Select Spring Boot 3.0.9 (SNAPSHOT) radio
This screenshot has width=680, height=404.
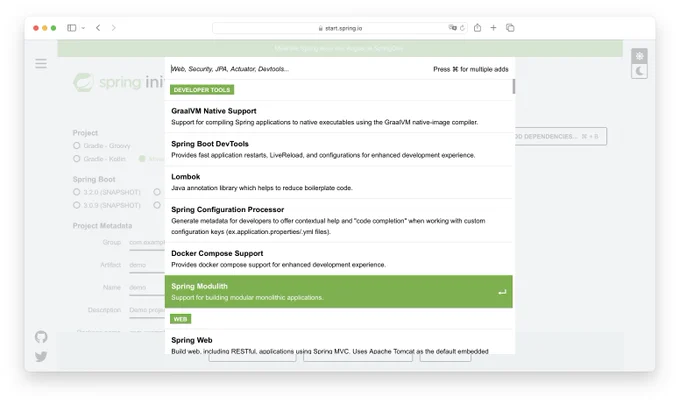(x=77, y=205)
